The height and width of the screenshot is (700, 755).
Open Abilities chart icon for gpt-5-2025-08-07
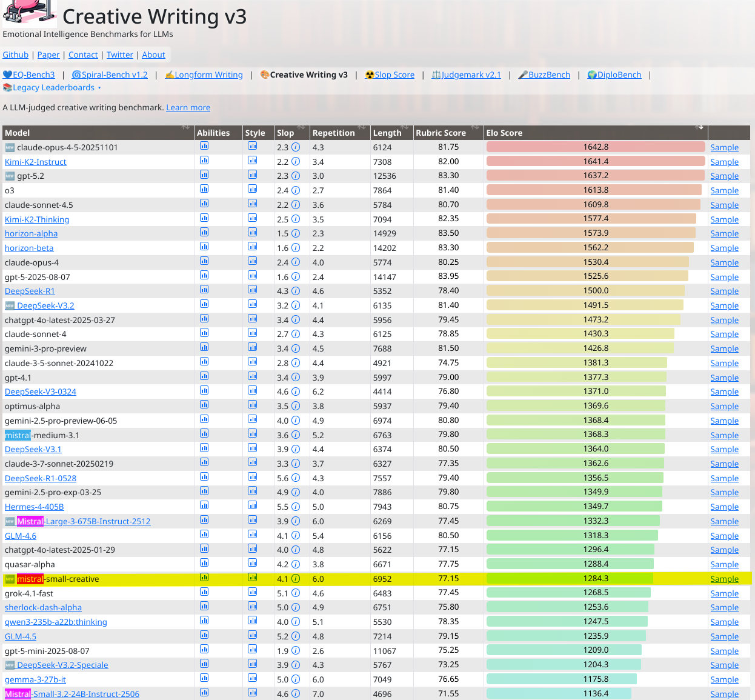[x=204, y=276]
